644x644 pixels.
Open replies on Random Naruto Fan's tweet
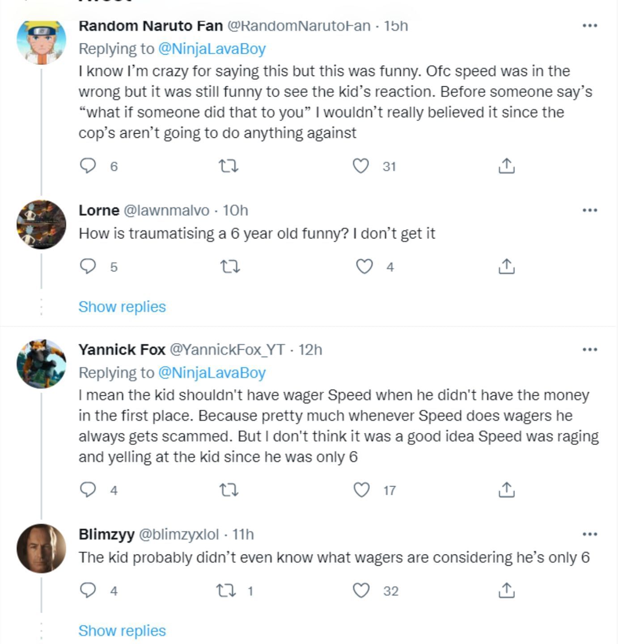tap(88, 166)
